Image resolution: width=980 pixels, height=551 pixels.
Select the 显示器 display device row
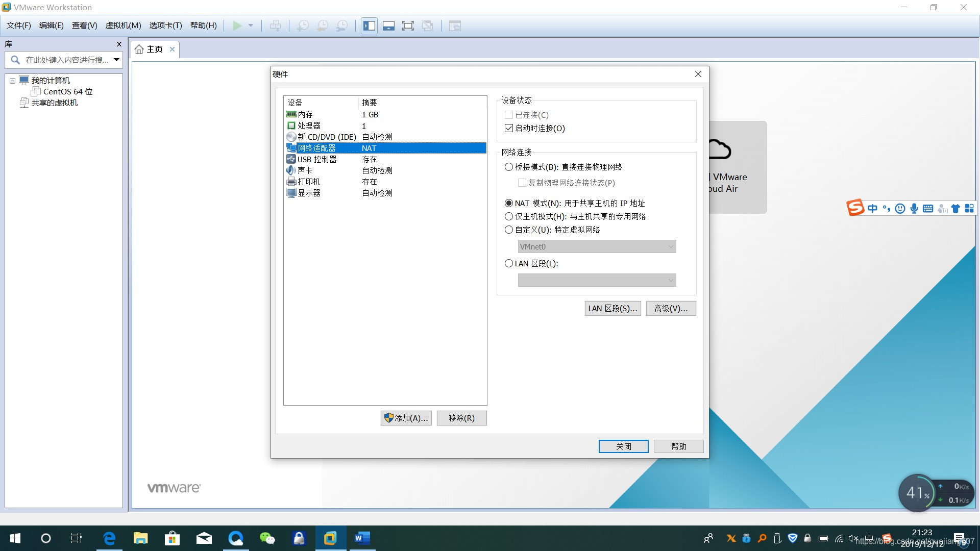(385, 193)
